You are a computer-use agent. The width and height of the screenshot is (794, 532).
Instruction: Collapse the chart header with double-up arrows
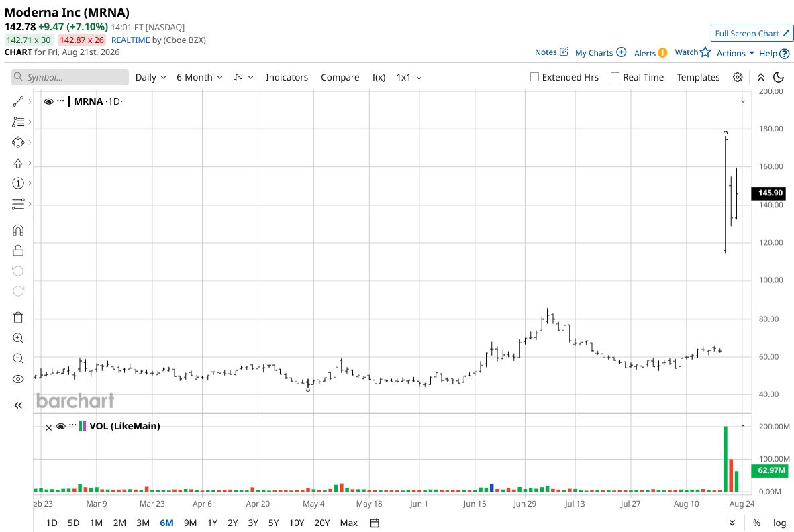(760, 77)
